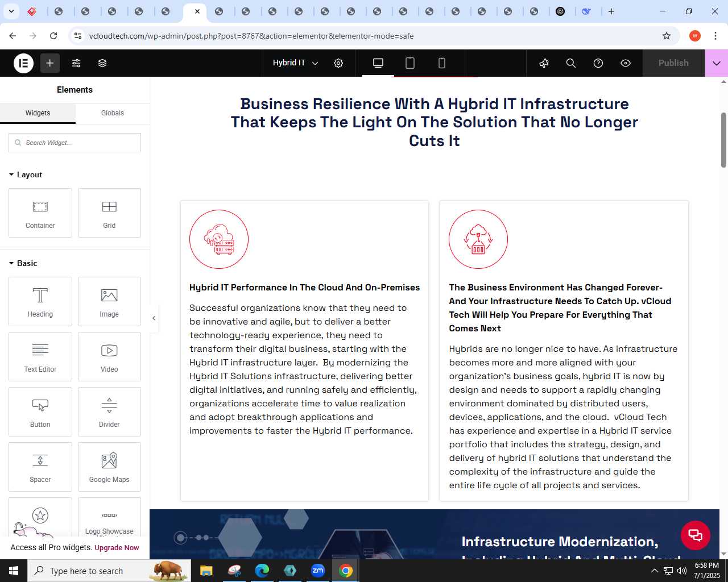Switch to desktop view mode
Screen dimensions: 728x582
pos(378,63)
